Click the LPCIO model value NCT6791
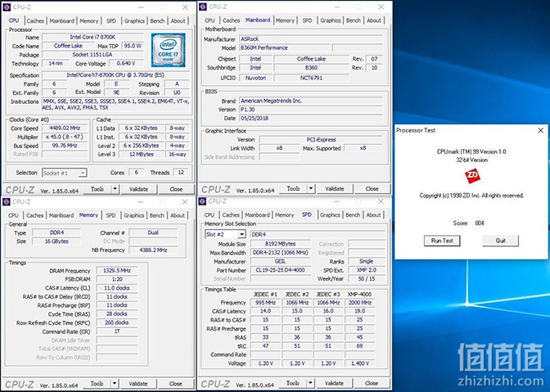The image size is (550, 392). click(311, 78)
